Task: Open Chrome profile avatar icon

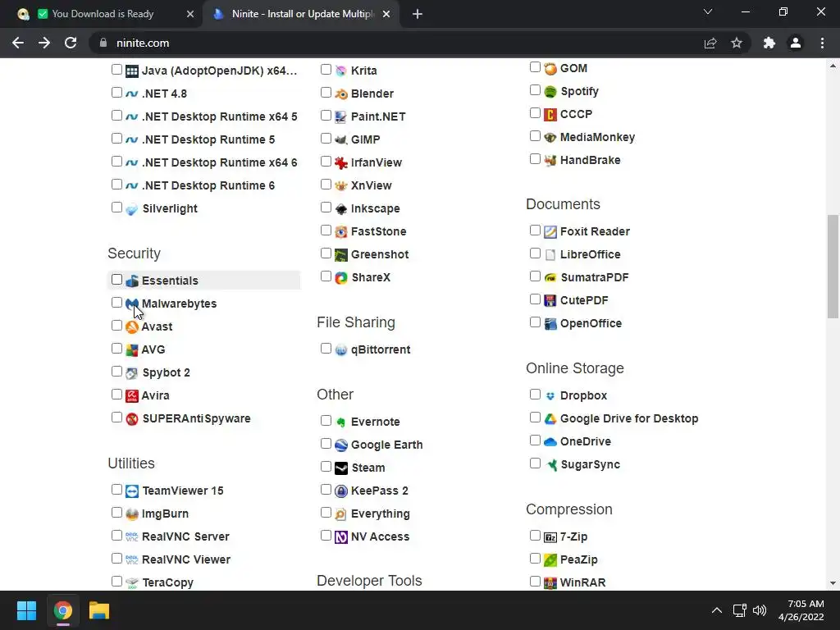Action: 796,43
